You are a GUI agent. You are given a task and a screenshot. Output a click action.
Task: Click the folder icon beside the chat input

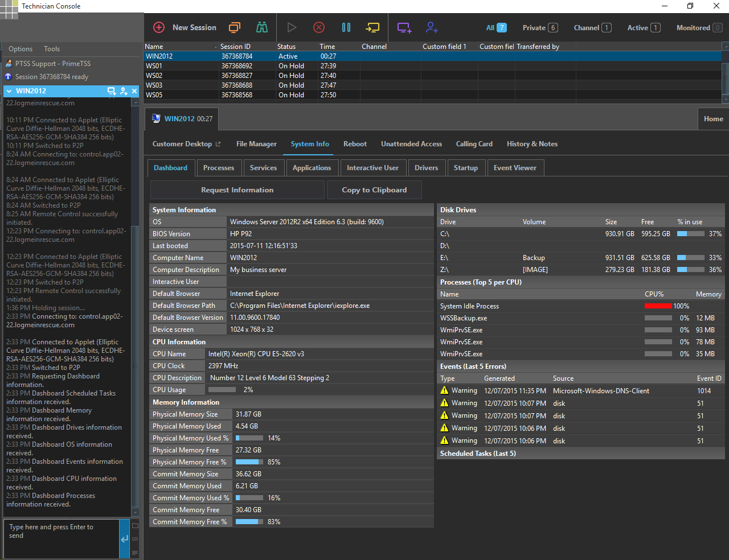click(x=135, y=525)
